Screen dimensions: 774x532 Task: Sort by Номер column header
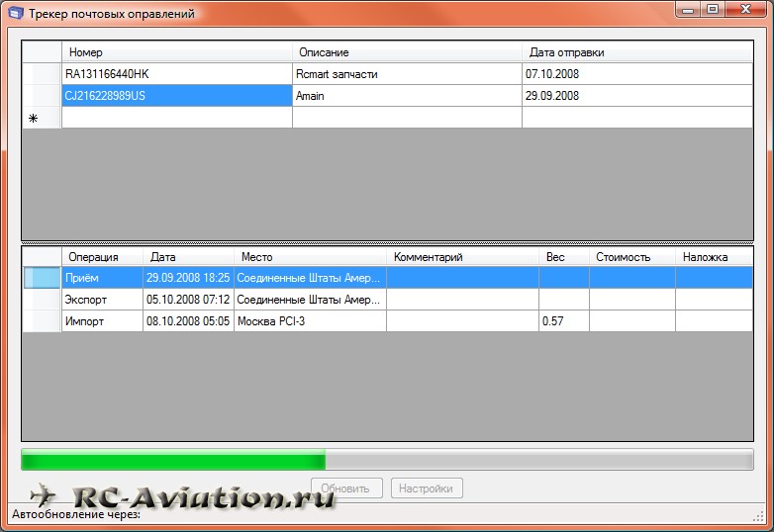tap(176, 52)
